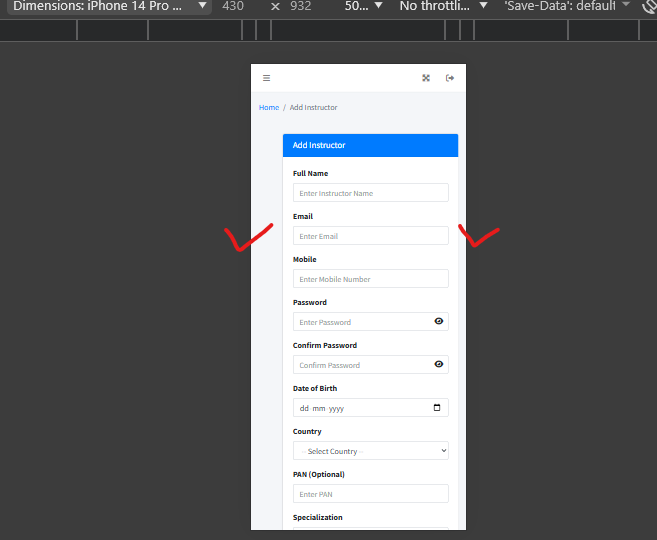Click the Confirm Password input field
The height and width of the screenshot is (540, 657).
tap(370, 364)
